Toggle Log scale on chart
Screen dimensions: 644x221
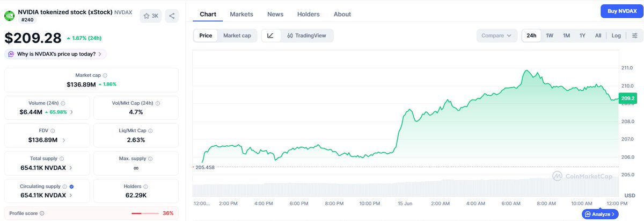pos(616,35)
